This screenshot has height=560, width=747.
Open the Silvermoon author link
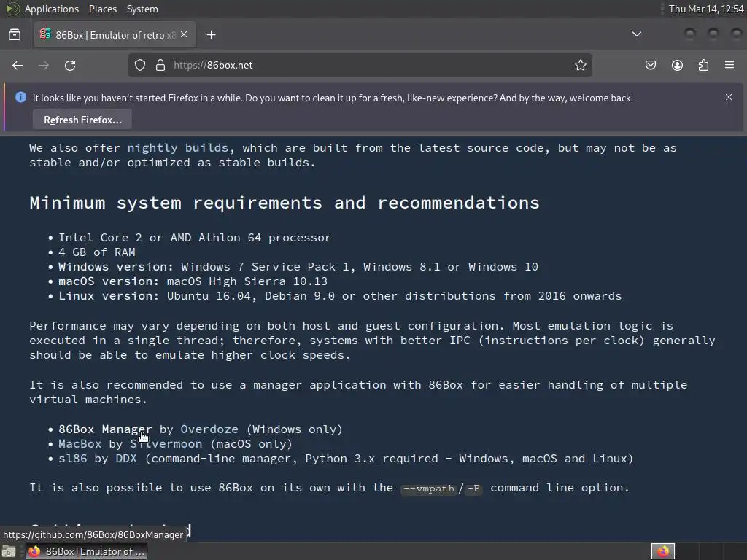click(166, 444)
